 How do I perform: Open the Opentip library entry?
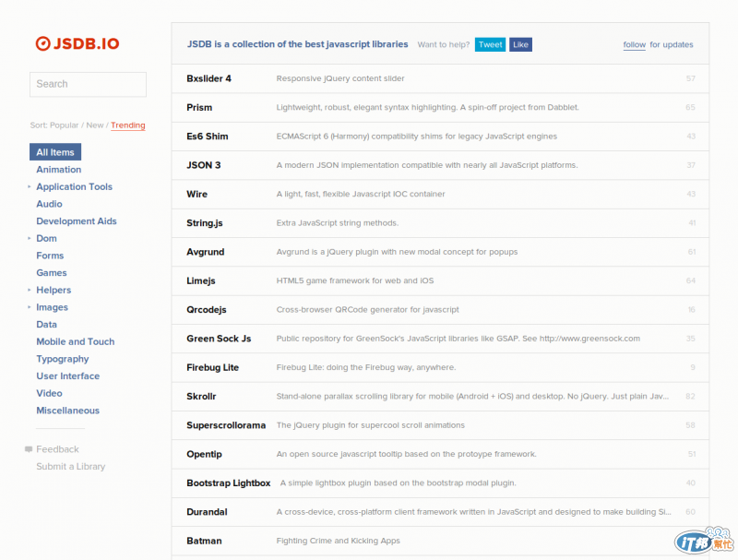pos(440,454)
